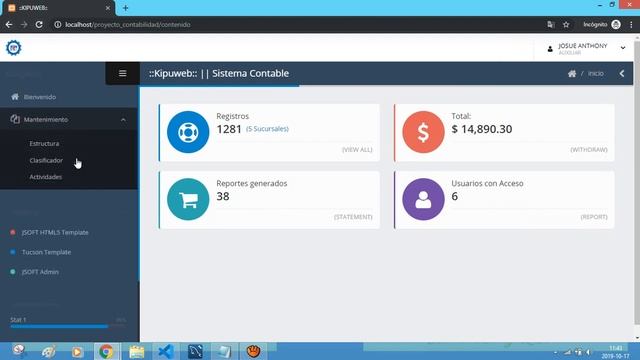Open the Tucson Template link
The width and height of the screenshot is (640, 360).
(46, 252)
